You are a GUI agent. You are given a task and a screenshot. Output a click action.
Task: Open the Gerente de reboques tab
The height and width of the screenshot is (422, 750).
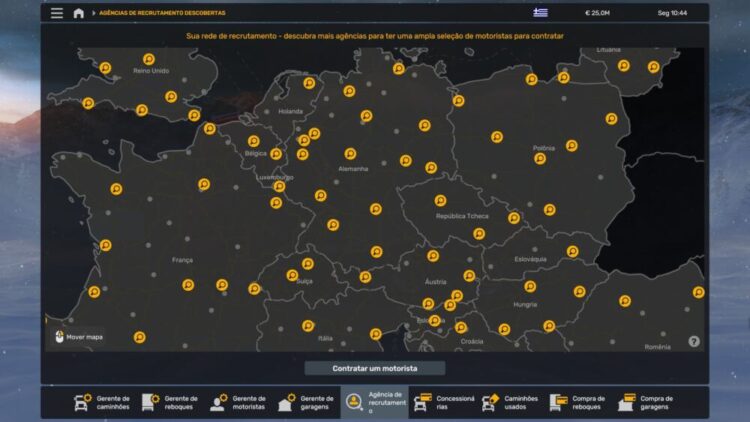[x=170, y=402]
